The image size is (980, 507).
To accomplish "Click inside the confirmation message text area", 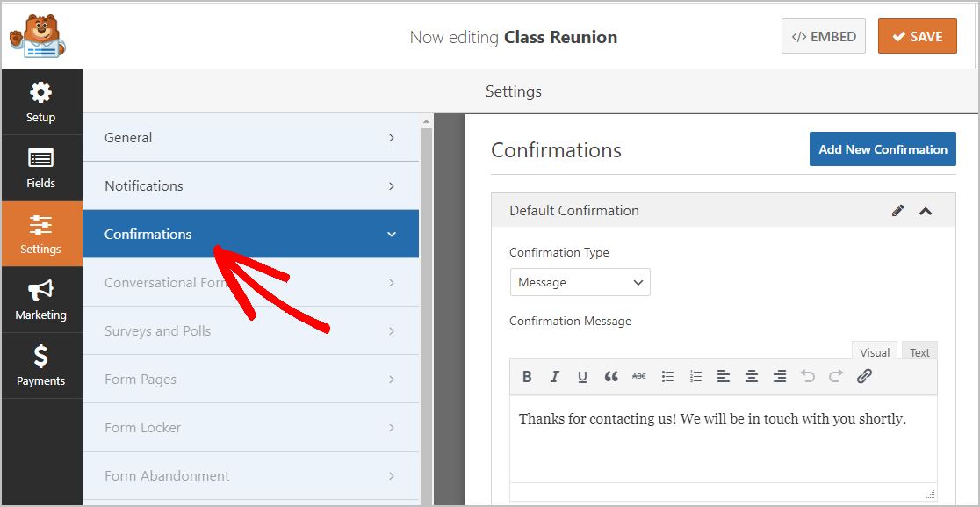I will [723, 438].
